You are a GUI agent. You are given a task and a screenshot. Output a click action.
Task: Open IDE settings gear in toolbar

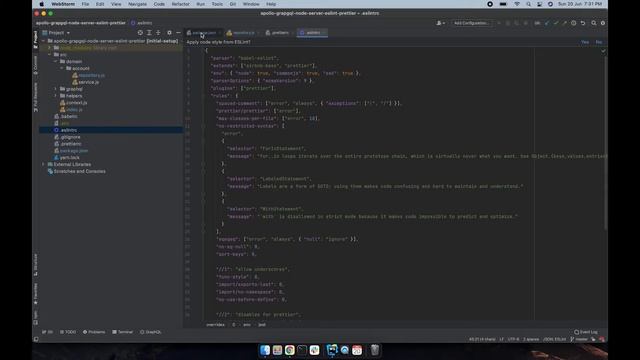(x=603, y=23)
